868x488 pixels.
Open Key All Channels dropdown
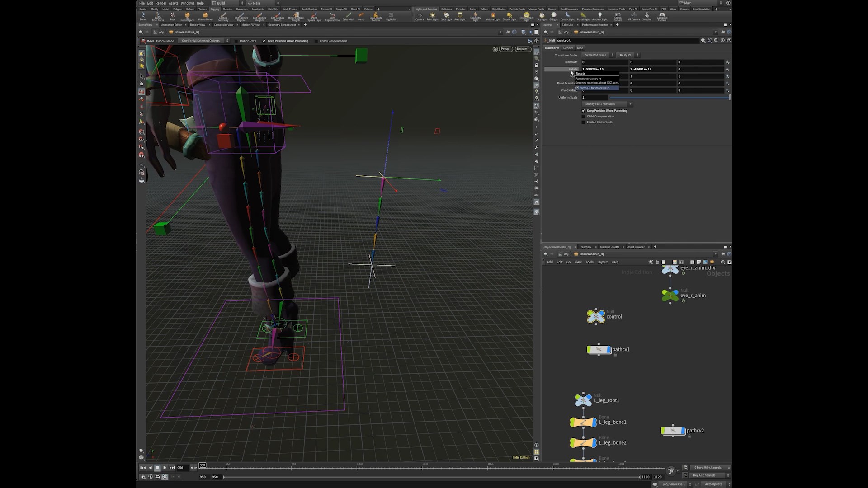click(710, 475)
